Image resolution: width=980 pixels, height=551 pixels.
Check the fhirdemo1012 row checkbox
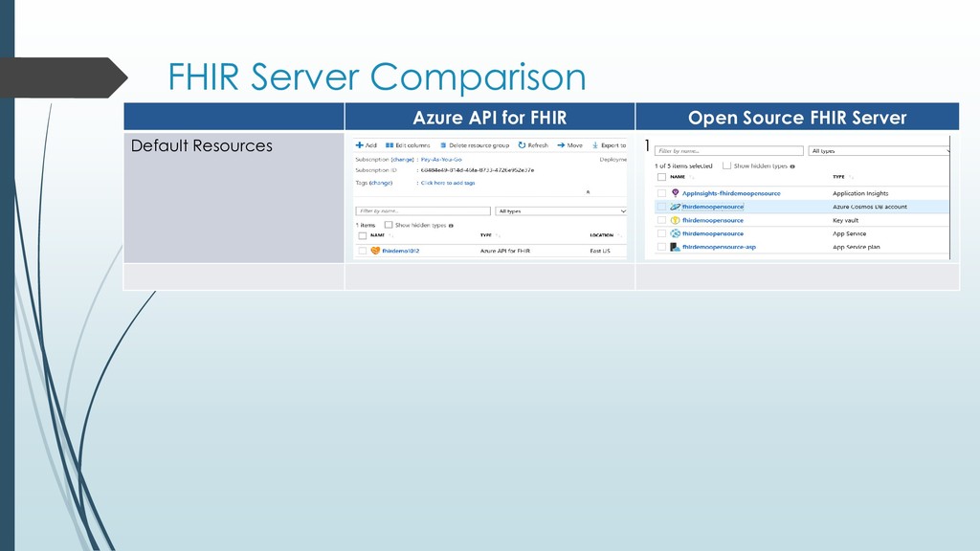coord(363,251)
